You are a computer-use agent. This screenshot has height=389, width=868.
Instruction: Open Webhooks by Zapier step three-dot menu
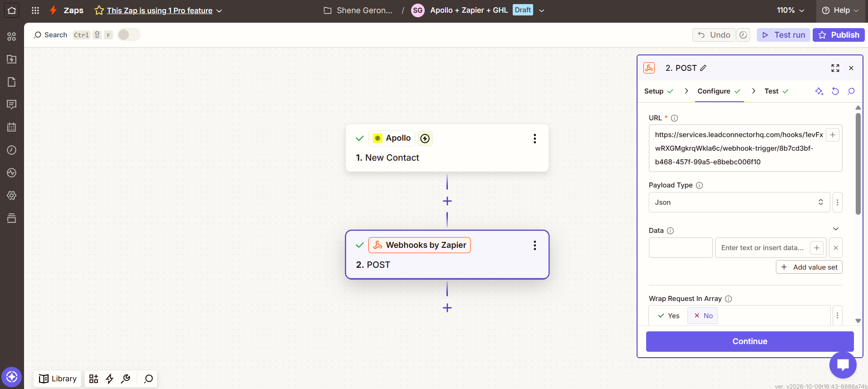(535, 246)
